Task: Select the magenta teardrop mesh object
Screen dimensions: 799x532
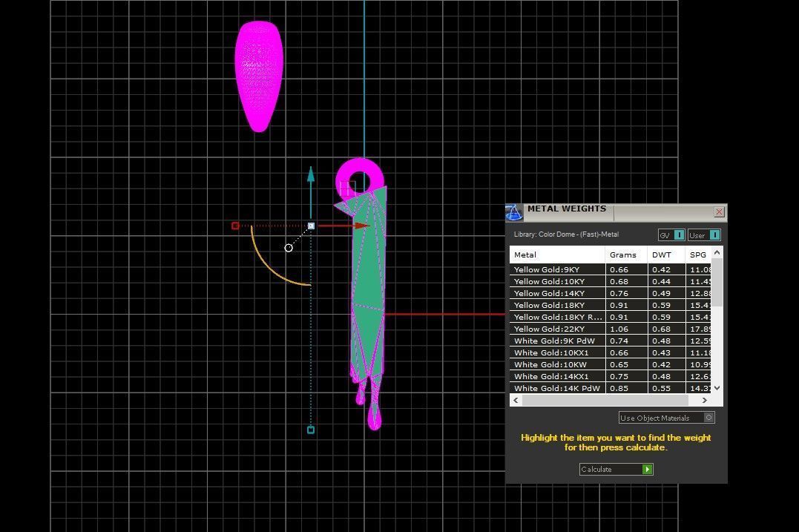Action: [259, 76]
